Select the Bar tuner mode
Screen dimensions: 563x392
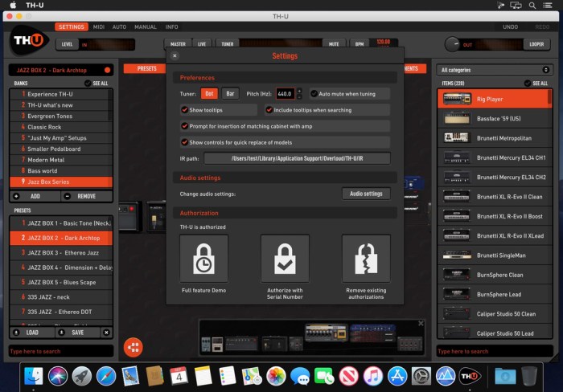point(230,94)
